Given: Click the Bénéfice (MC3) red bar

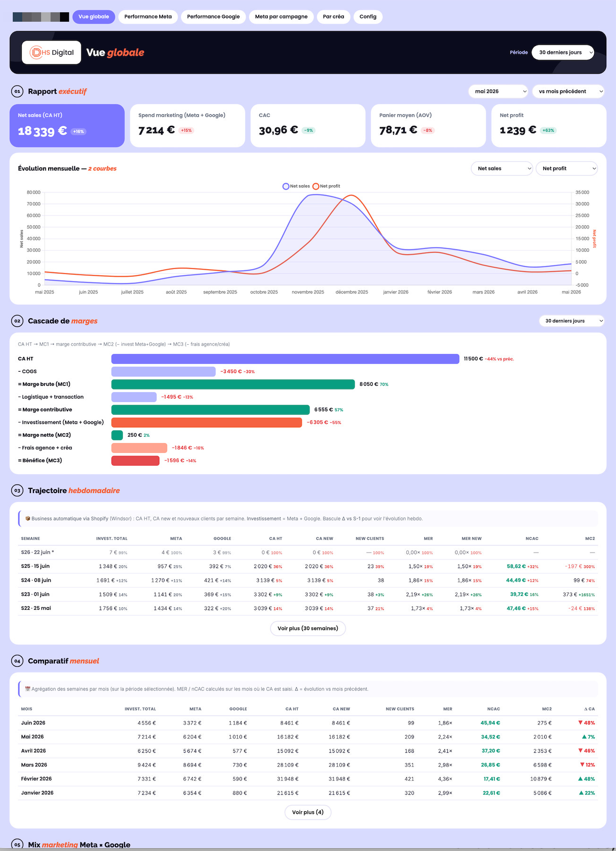Looking at the screenshot, I should [135, 460].
